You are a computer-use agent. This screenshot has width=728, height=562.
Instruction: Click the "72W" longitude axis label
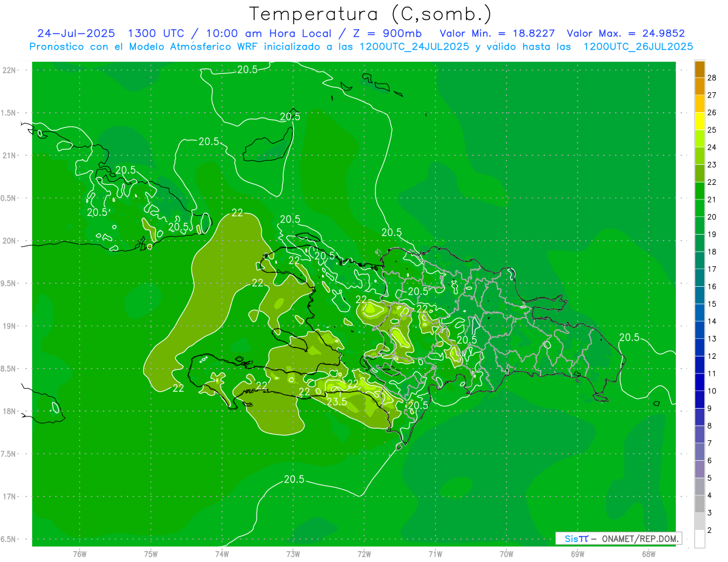click(364, 554)
